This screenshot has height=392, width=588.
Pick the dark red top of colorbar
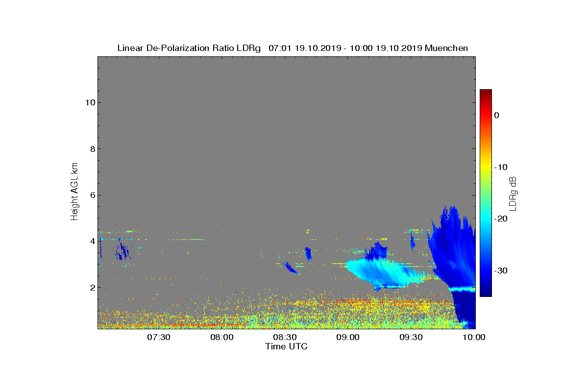(x=486, y=93)
